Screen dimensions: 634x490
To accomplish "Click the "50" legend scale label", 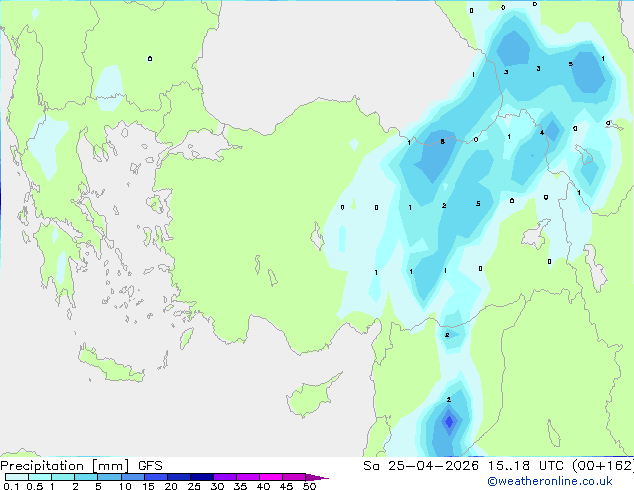I will [309, 486].
